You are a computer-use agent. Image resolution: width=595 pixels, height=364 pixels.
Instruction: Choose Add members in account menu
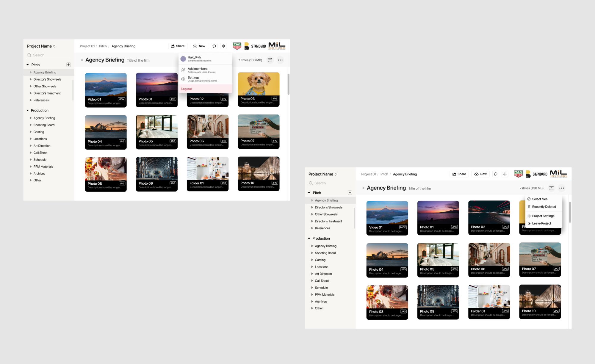coord(198,70)
